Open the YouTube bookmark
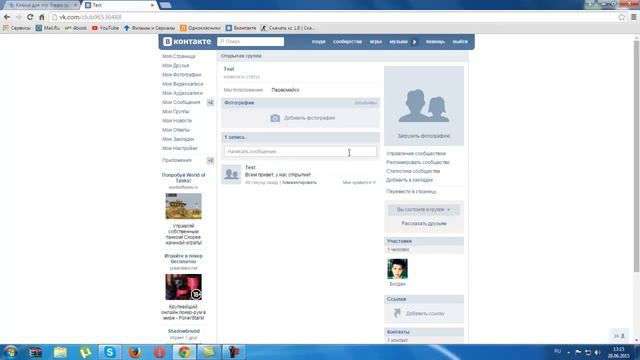The width and height of the screenshot is (640, 360). point(105,28)
